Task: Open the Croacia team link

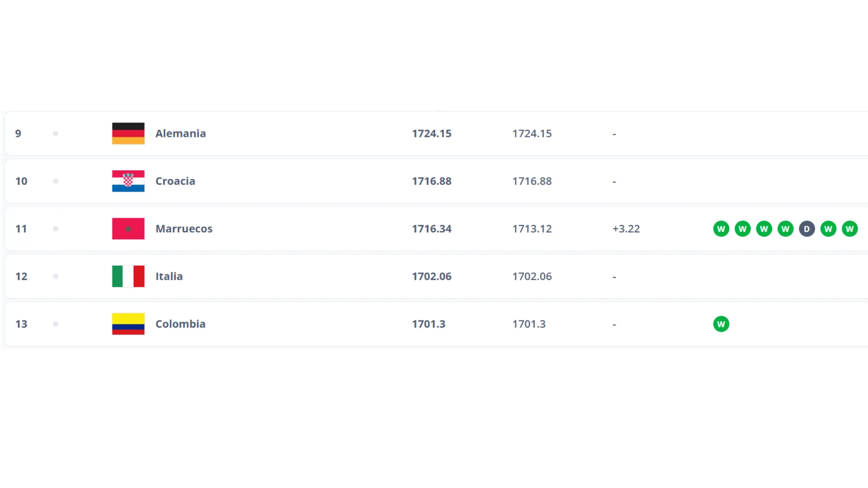Action: pyautogui.click(x=175, y=181)
